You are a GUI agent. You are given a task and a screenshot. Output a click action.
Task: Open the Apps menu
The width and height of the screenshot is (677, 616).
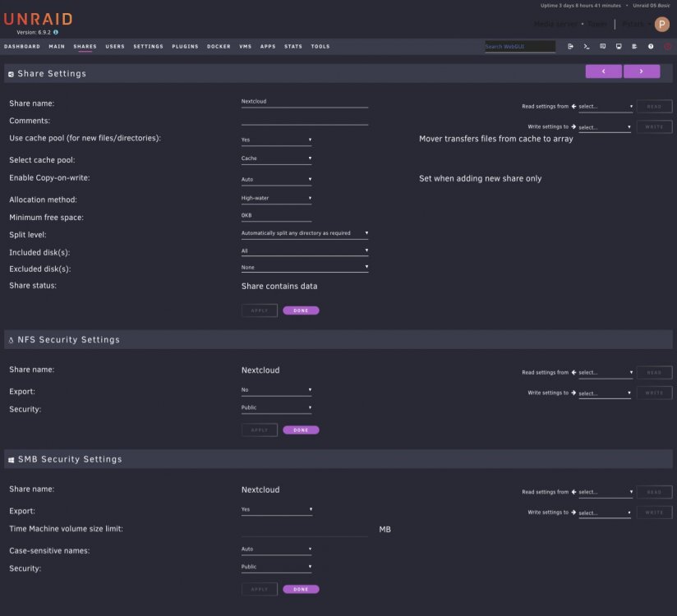tap(268, 46)
